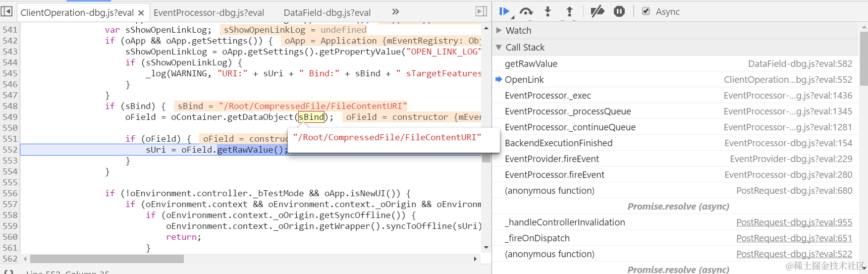Click the debugger panel vertical scrollbar thumb
This screenshot has height=274, width=868.
pyautogui.click(x=864, y=58)
